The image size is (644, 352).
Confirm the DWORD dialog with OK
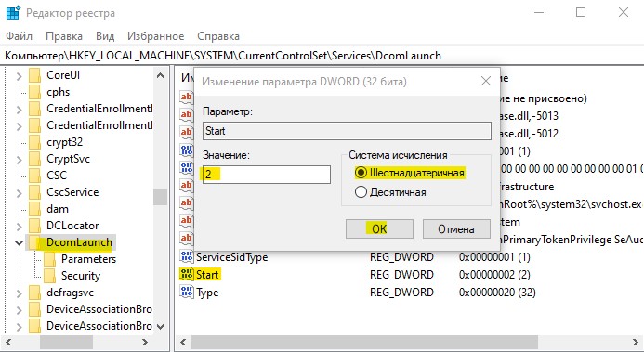tap(379, 228)
